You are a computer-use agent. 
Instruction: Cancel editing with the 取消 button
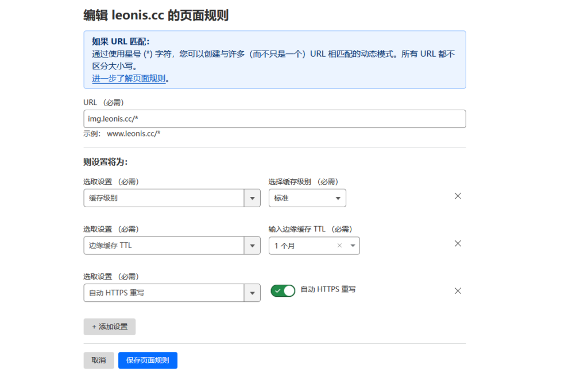[x=99, y=361]
